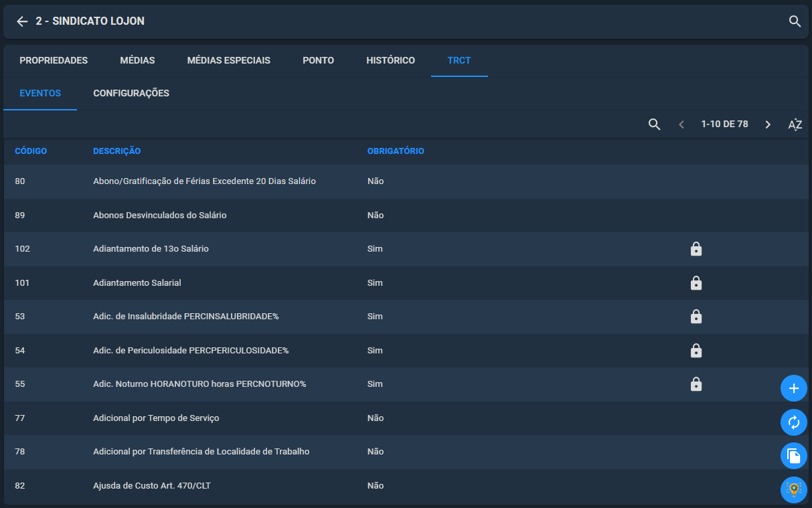This screenshot has height=508, width=812.
Task: Click the copy documents floating button
Action: coord(794,456)
